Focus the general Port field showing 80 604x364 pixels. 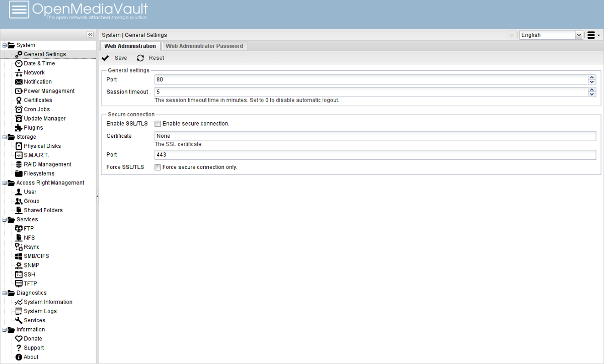371,79
